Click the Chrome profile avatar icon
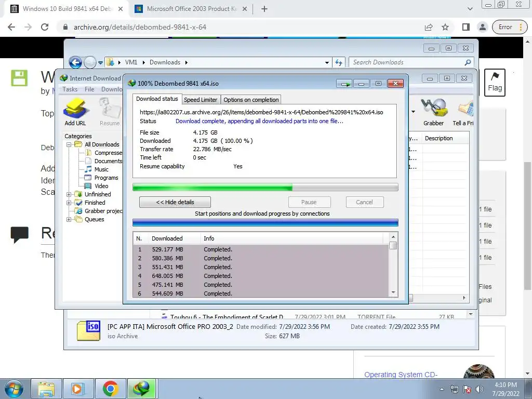Screen dimensions: 532x399 [482, 27]
